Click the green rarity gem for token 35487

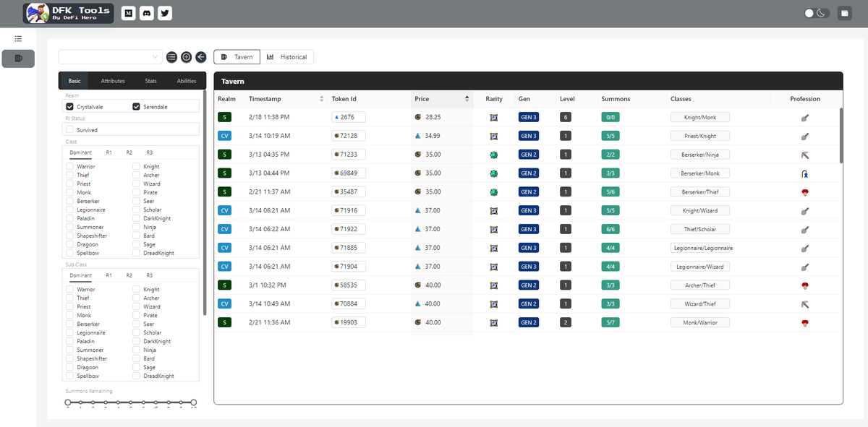pyautogui.click(x=494, y=192)
